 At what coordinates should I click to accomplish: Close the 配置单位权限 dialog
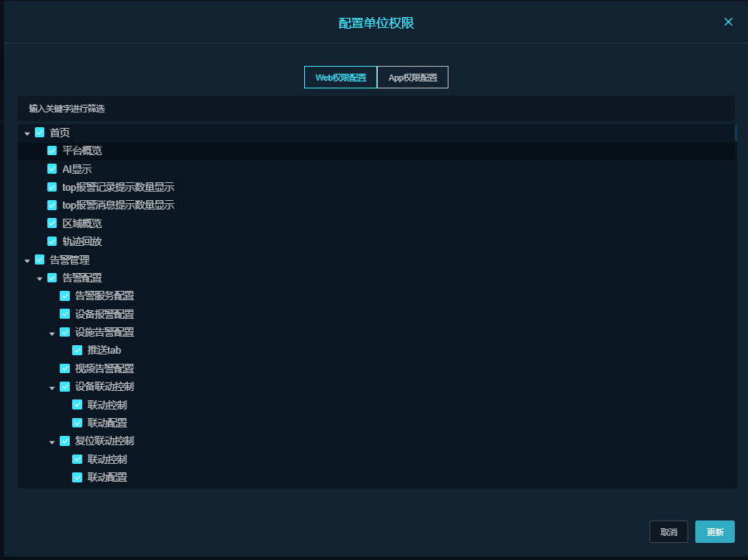point(728,22)
